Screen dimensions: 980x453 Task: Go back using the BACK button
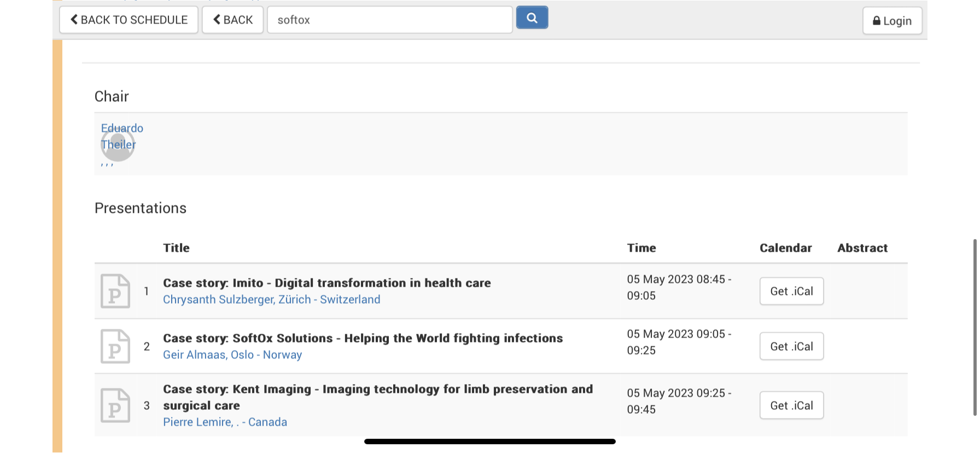point(233,20)
